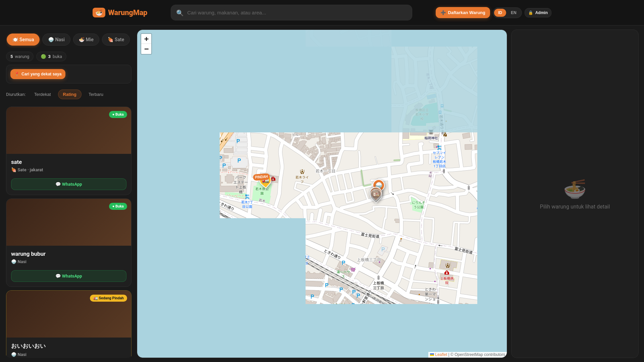The image size is (644, 362).
Task: Click the plus icon in Daftarkan Warung
Action: tap(443, 13)
